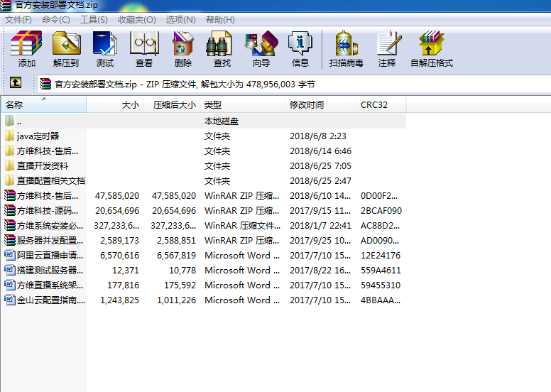Open the 工具(S) menu
This screenshot has height=392, width=551.
94,20
